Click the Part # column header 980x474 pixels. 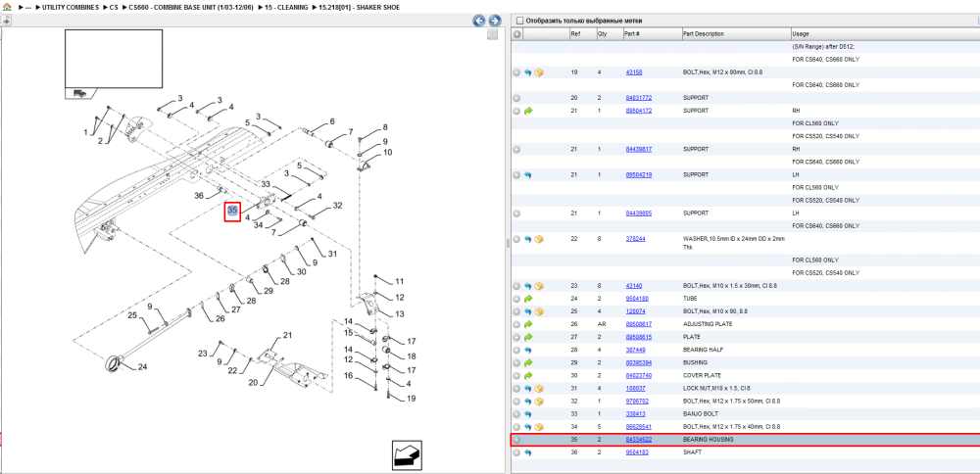pos(652,33)
